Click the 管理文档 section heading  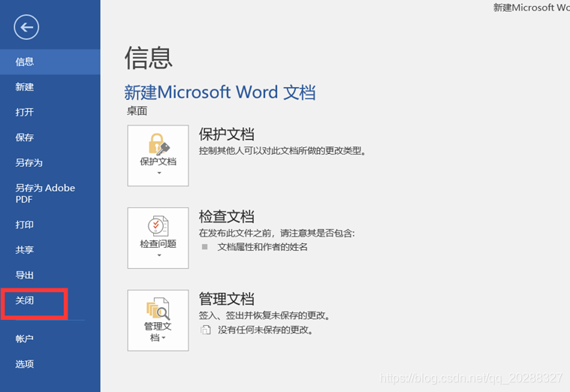[x=227, y=299]
